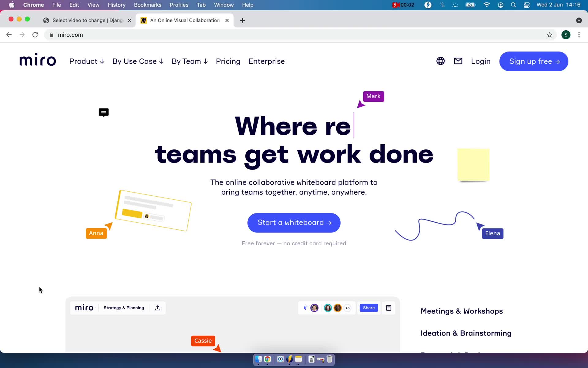The image size is (588, 368).
Task: Go back to the previous page
Action: 9,35
